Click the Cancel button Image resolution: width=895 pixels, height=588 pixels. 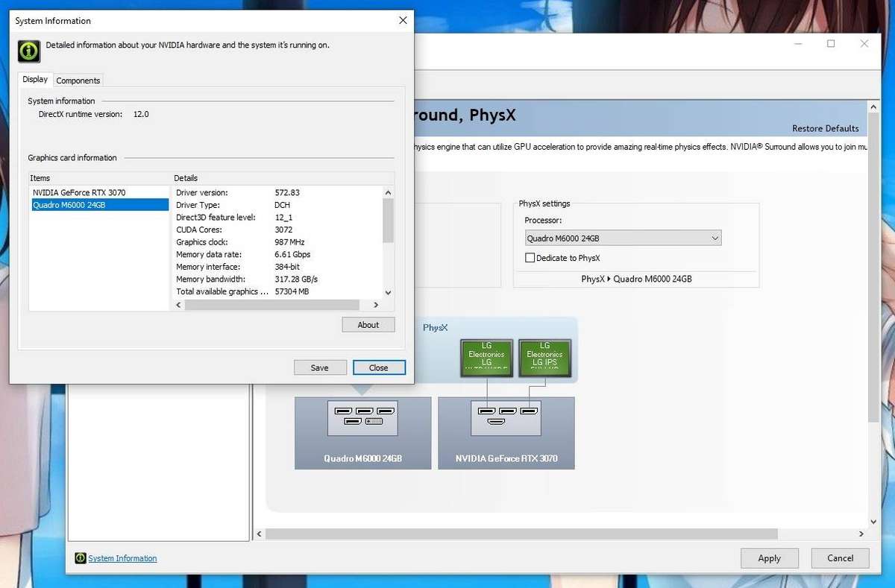[840, 557]
